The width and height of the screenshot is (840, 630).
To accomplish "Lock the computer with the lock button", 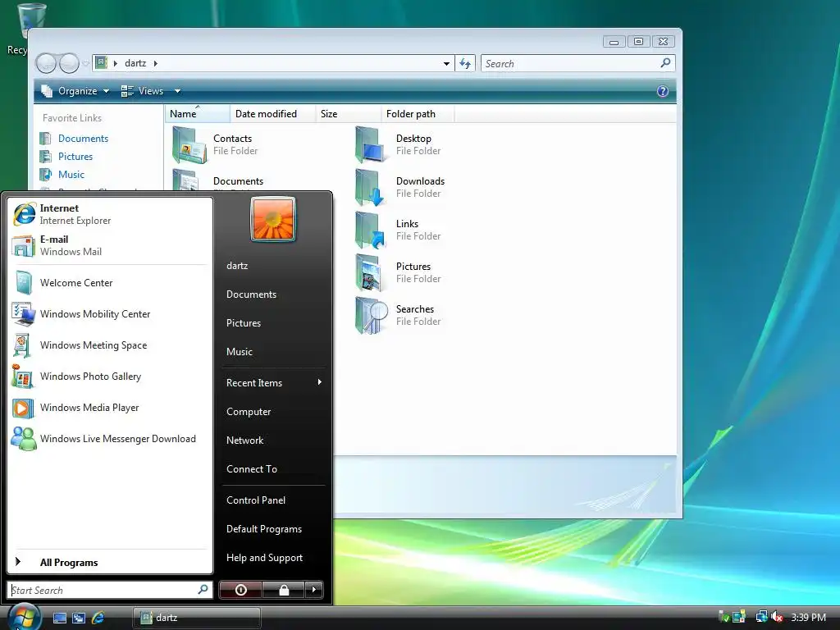I will pos(284,590).
